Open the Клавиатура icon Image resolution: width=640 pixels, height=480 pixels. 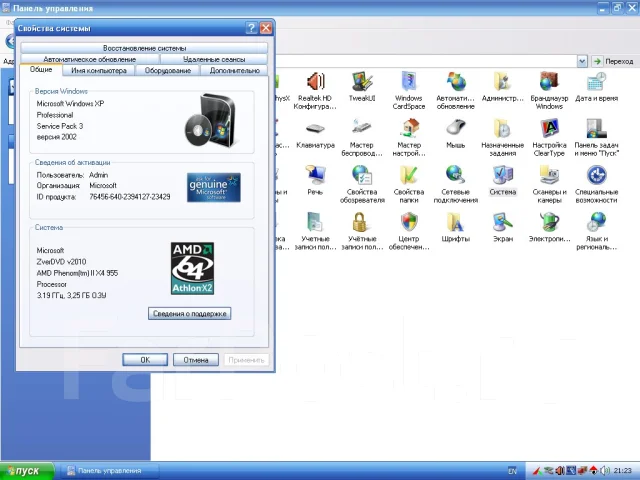[315, 134]
